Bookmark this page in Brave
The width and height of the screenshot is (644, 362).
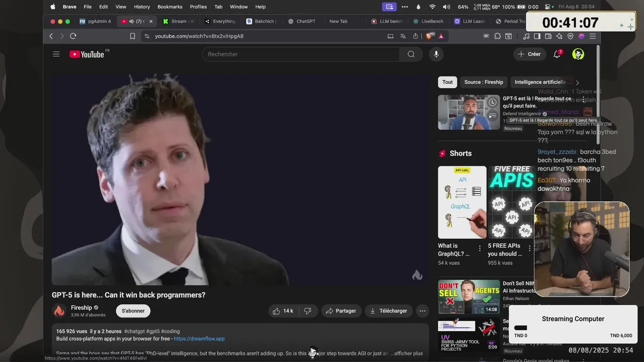tap(132, 36)
